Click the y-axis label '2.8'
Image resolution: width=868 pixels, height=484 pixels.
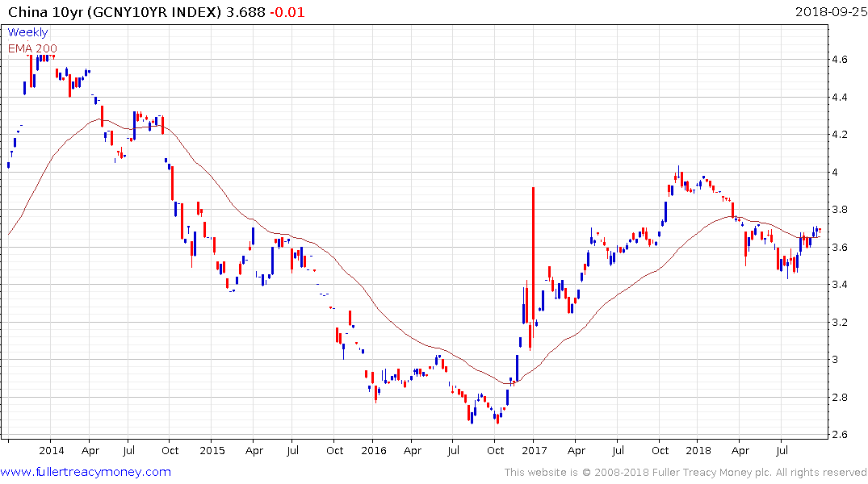tap(839, 397)
